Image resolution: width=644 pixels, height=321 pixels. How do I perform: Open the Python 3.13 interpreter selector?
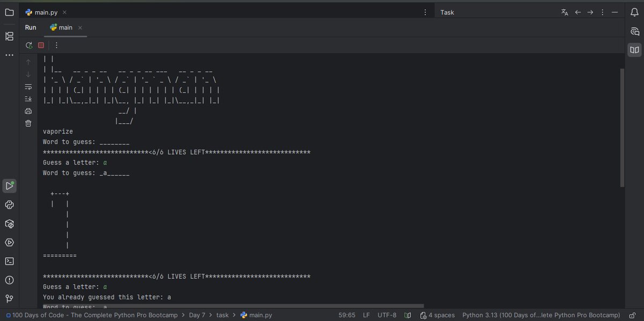(x=541, y=315)
